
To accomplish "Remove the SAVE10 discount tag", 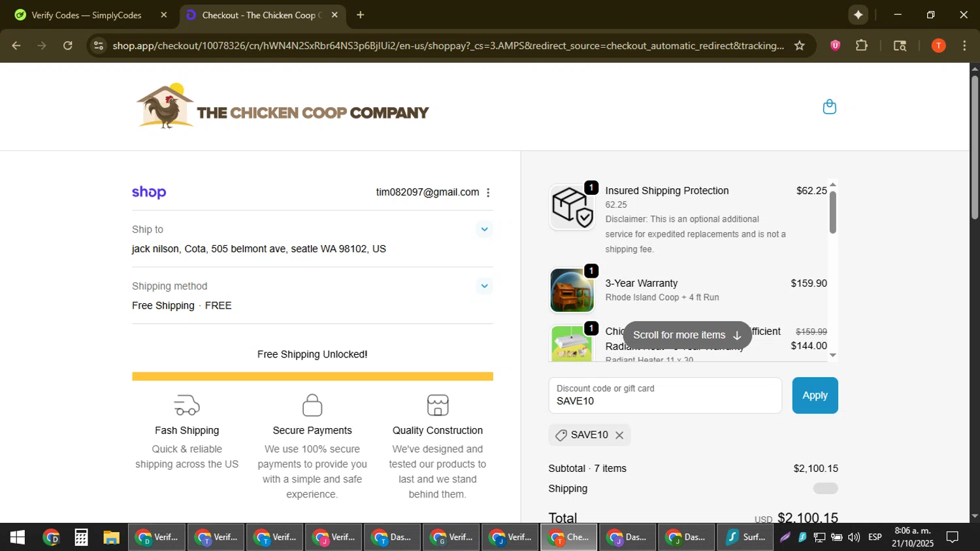I will pyautogui.click(x=619, y=435).
